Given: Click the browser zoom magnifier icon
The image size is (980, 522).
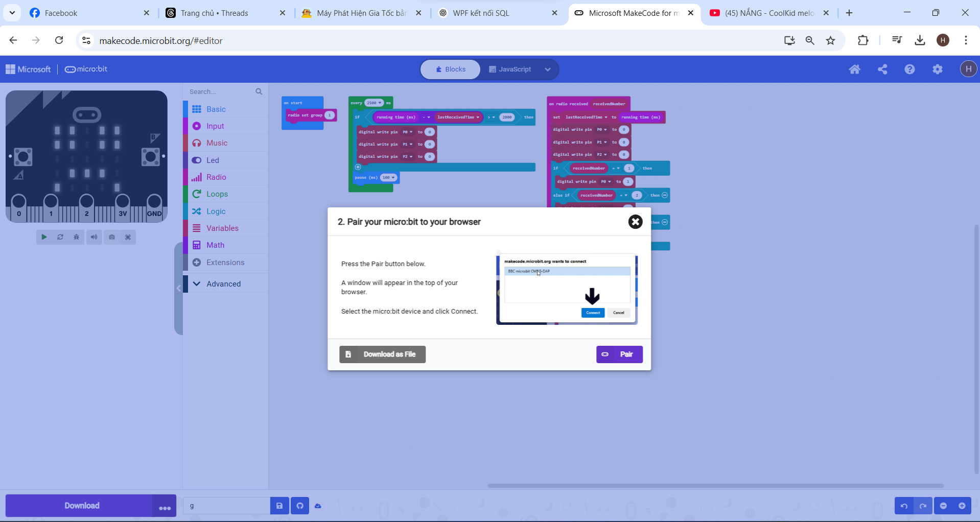Looking at the screenshot, I should 810,40.
